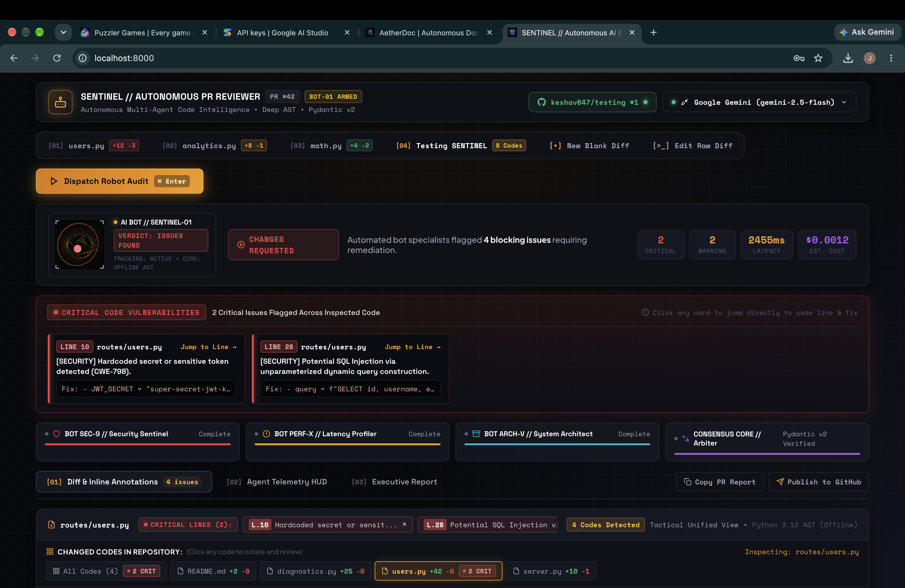905x588 pixels.
Task: Click the Latency Profiler clock icon
Action: (266, 434)
